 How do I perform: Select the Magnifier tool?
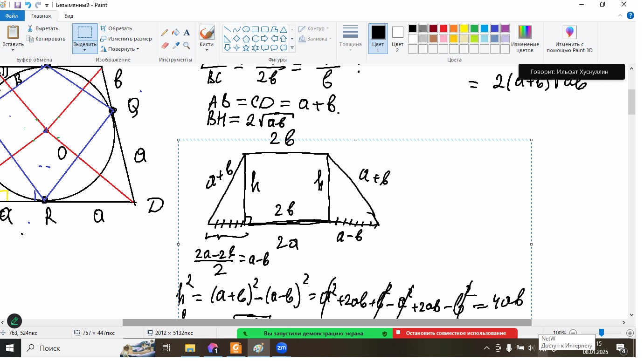(x=187, y=45)
